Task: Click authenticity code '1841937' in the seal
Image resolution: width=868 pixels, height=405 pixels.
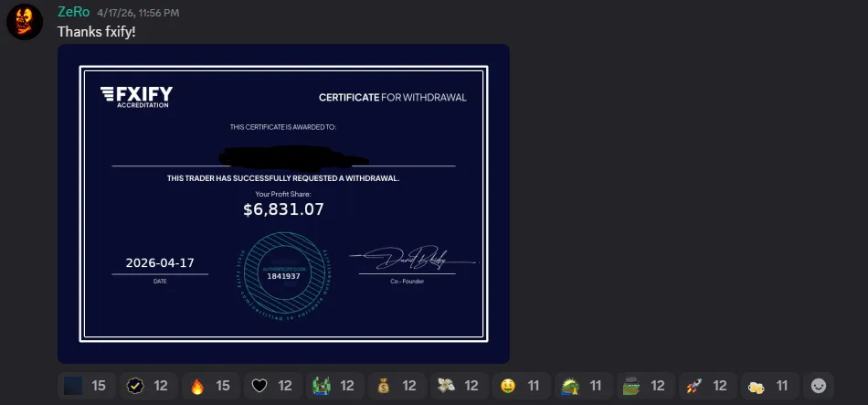Action: [x=283, y=276]
